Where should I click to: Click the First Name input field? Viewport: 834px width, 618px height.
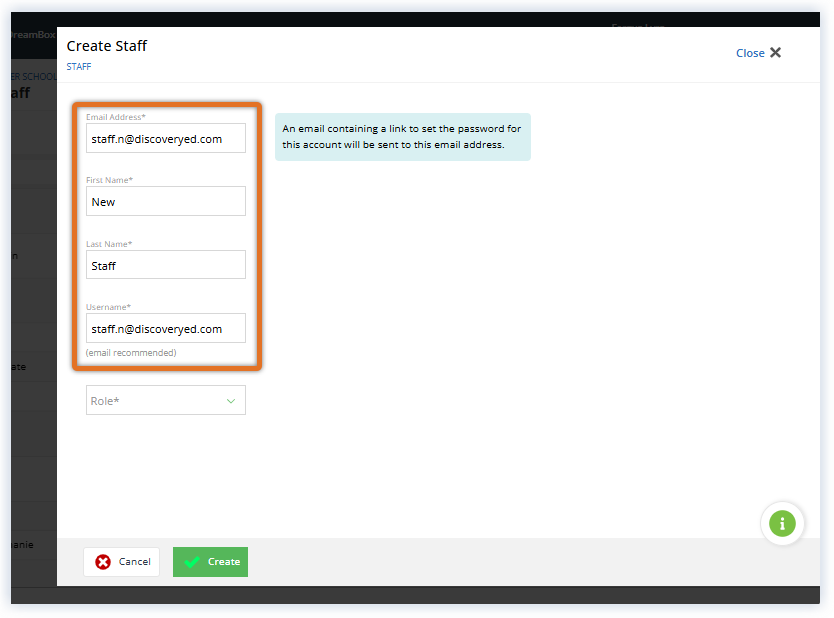[x=166, y=201]
